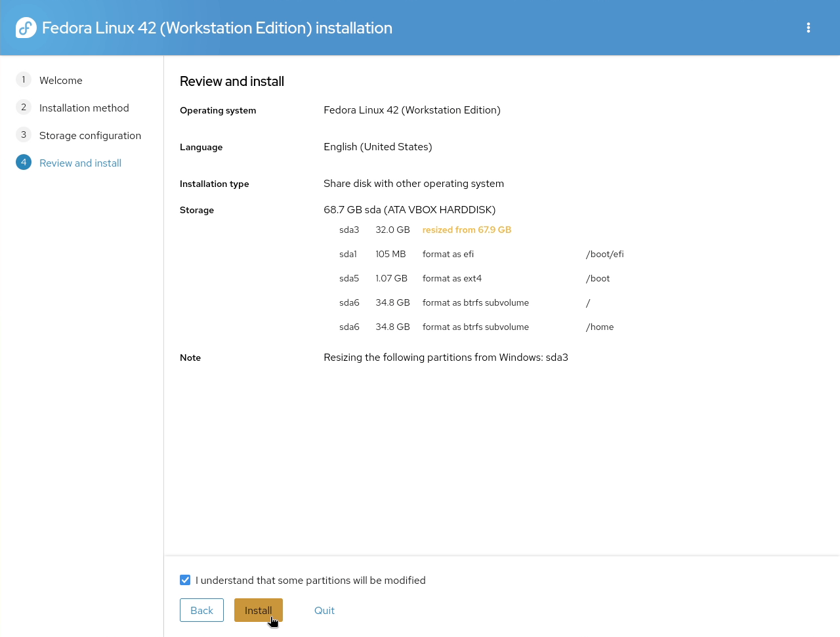Click the 'Review and install' page heading
The image size is (840, 637).
tap(232, 81)
